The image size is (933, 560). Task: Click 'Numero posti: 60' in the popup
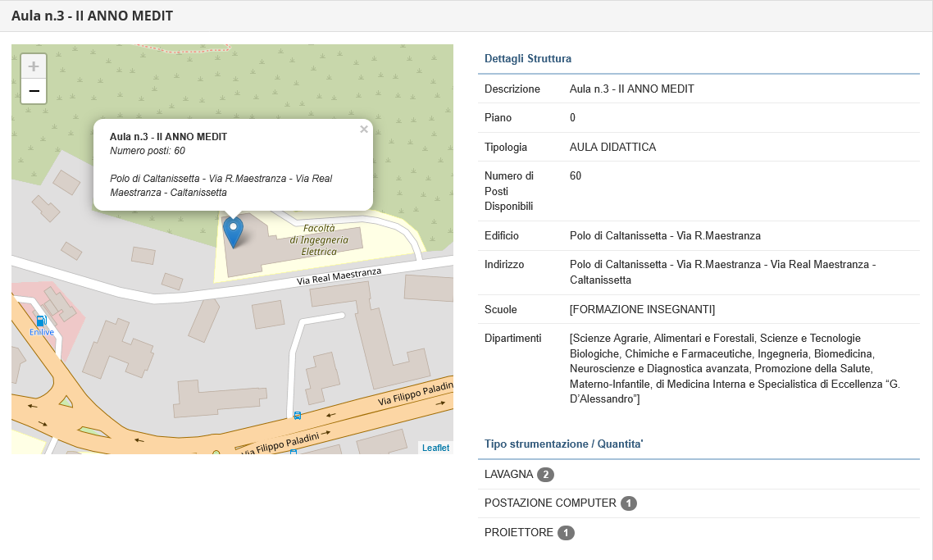click(x=148, y=151)
